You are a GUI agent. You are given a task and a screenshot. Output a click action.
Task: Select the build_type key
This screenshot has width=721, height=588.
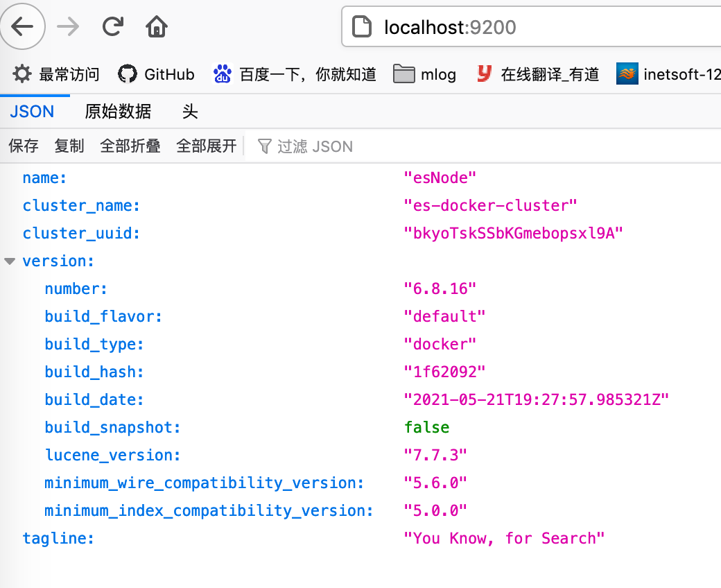point(94,345)
